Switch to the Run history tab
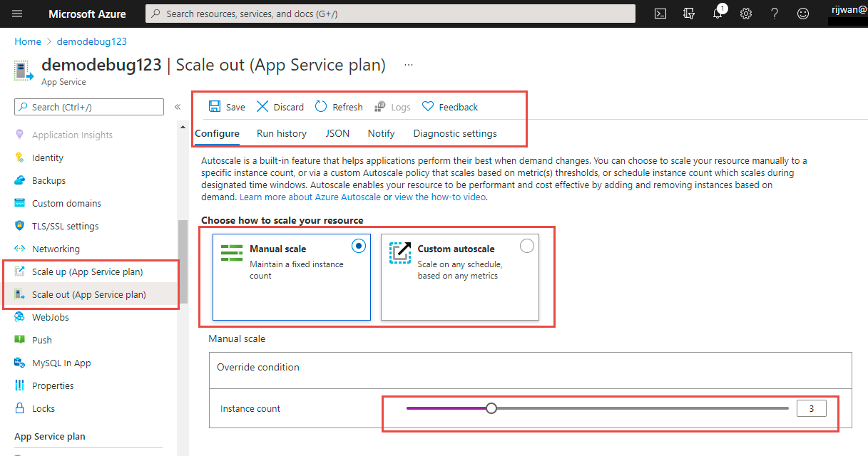This screenshot has width=868, height=456. tap(281, 133)
